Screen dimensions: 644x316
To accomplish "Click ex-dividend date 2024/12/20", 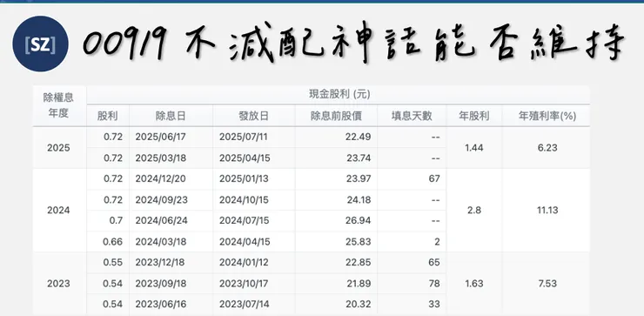I will [161, 178].
